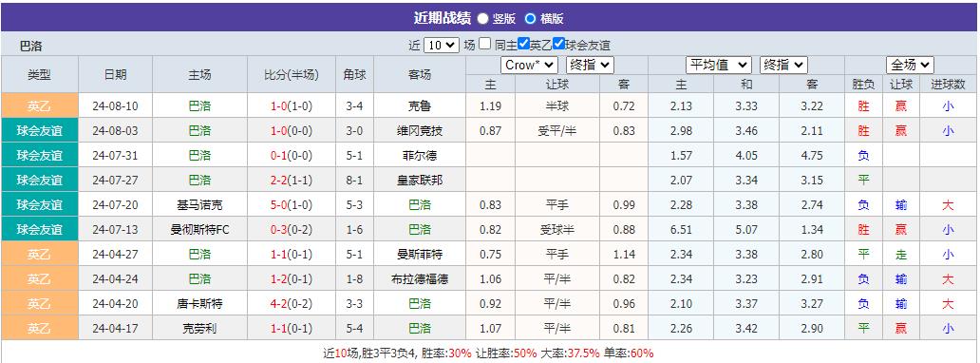Click the 5-0(1-0) score of 基马诺克
This screenshot has width=980, height=363.
click(292, 204)
